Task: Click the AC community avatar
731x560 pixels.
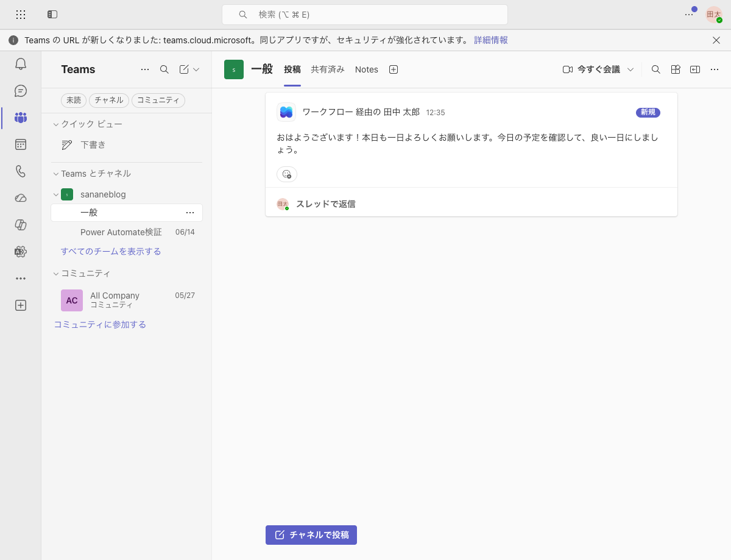Action: tap(72, 300)
